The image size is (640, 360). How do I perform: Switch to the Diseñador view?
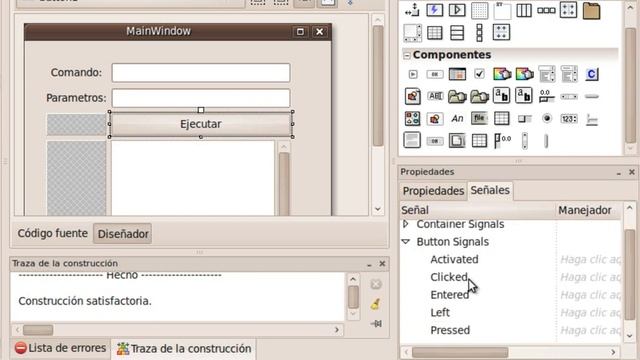[122, 234]
